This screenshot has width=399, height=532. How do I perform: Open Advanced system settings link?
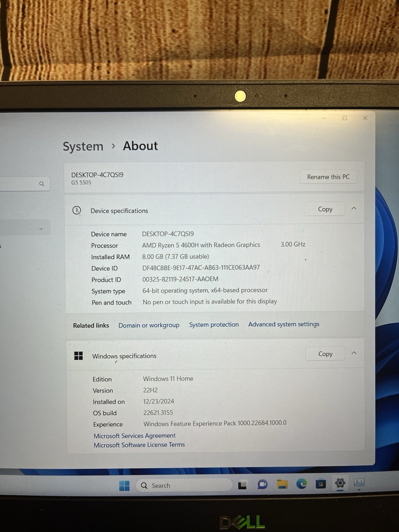[284, 324]
